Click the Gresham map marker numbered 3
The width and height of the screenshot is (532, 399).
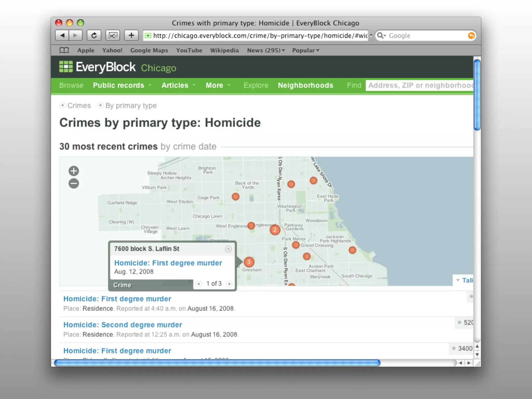click(x=249, y=262)
